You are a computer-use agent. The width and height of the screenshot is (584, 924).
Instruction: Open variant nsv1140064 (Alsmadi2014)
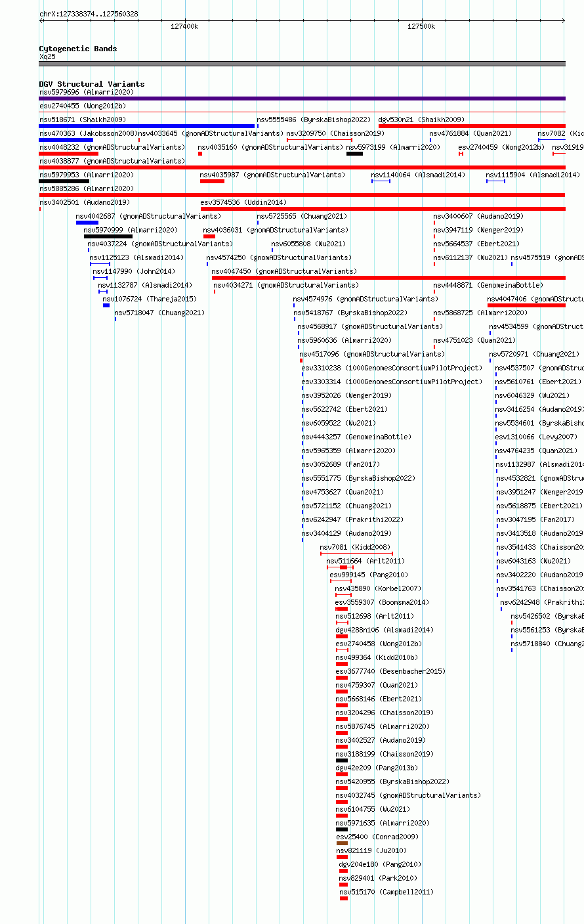(x=418, y=175)
